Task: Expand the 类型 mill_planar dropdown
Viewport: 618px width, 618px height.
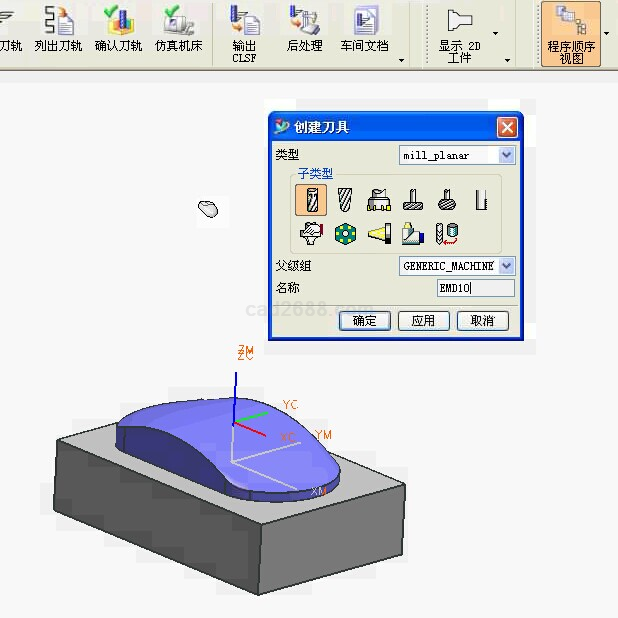Action: [506, 155]
